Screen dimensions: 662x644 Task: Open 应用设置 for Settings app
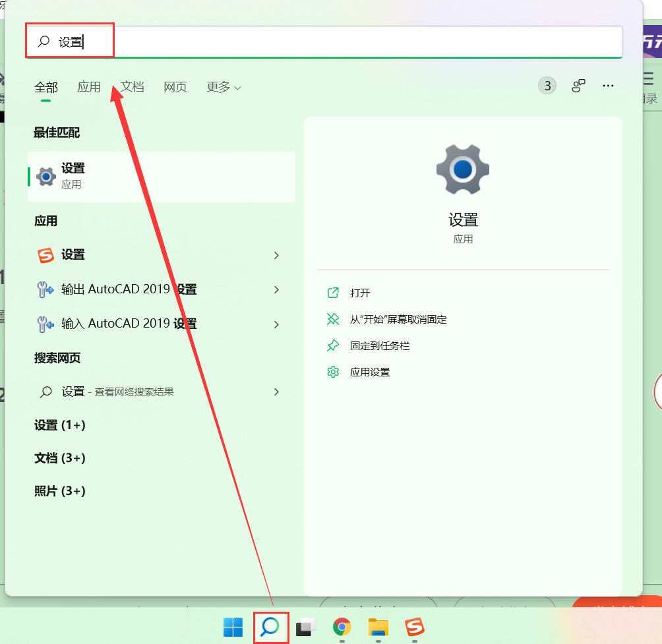[370, 372]
